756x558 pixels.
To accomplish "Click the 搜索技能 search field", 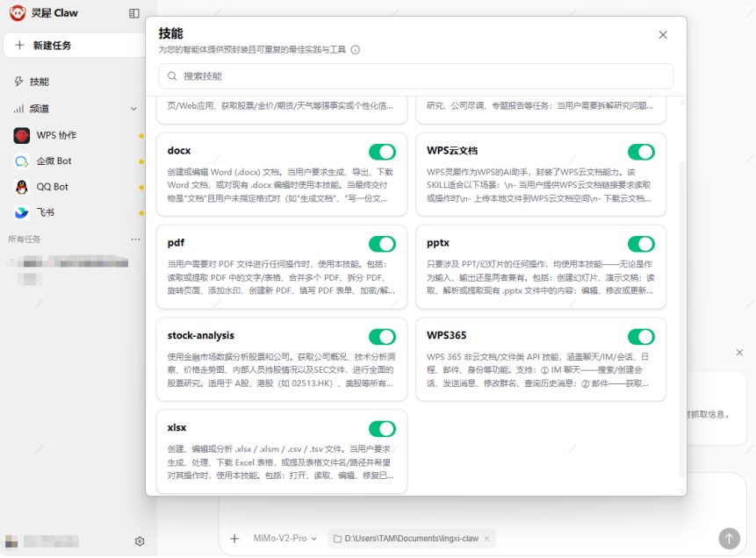I will [416, 76].
